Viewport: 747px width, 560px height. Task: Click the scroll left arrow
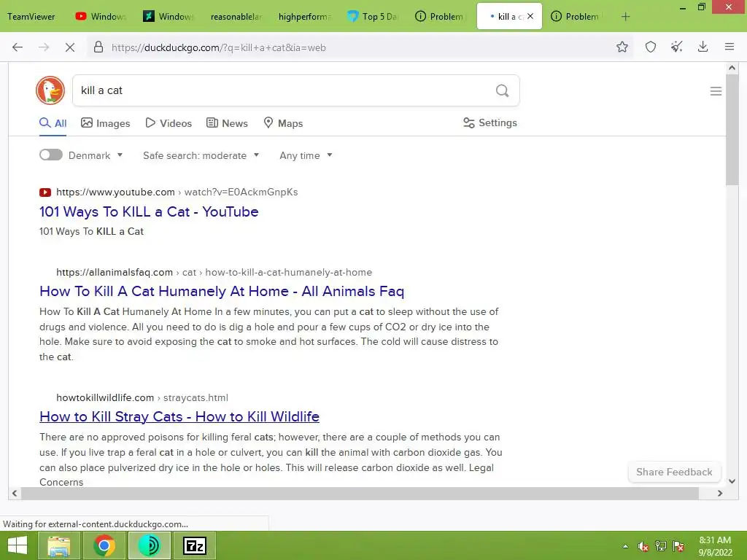click(x=15, y=494)
